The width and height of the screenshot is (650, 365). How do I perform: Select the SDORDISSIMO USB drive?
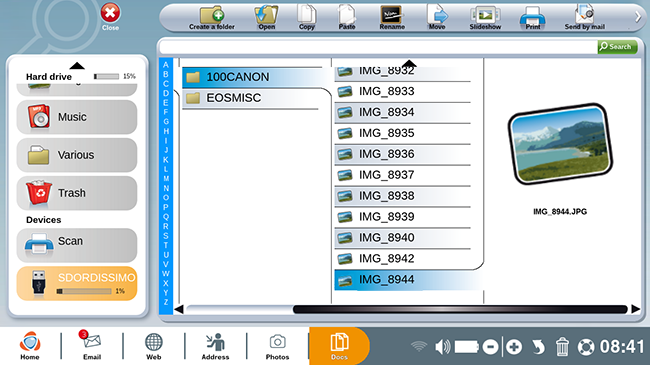(77, 283)
